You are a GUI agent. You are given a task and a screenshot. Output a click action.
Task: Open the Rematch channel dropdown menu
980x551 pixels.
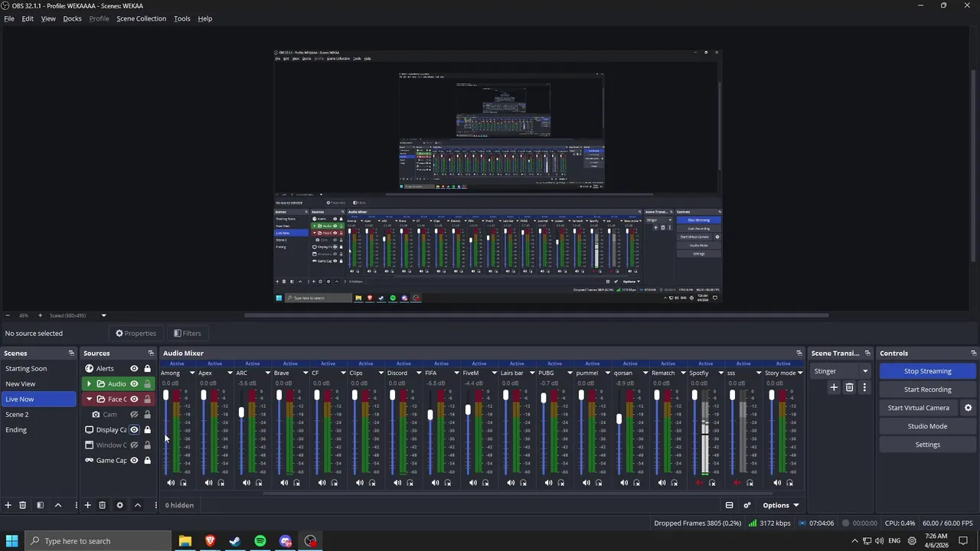(x=683, y=373)
